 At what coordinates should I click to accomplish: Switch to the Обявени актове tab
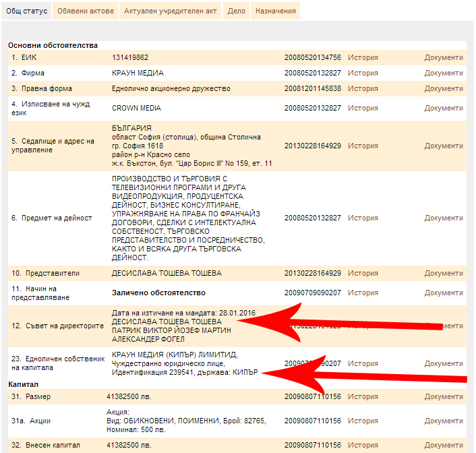(x=84, y=11)
